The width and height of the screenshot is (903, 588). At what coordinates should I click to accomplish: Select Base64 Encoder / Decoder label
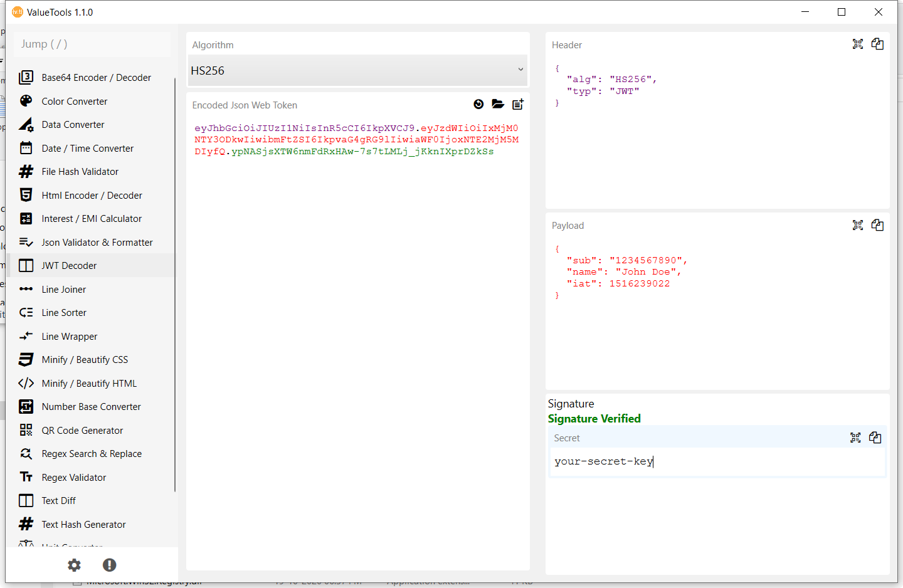pyautogui.click(x=97, y=78)
